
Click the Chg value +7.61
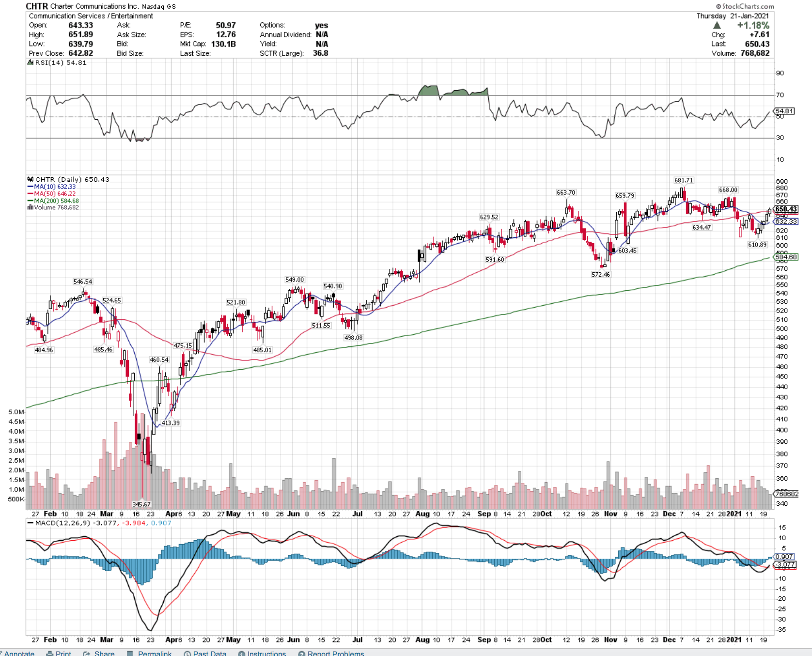[x=759, y=34]
